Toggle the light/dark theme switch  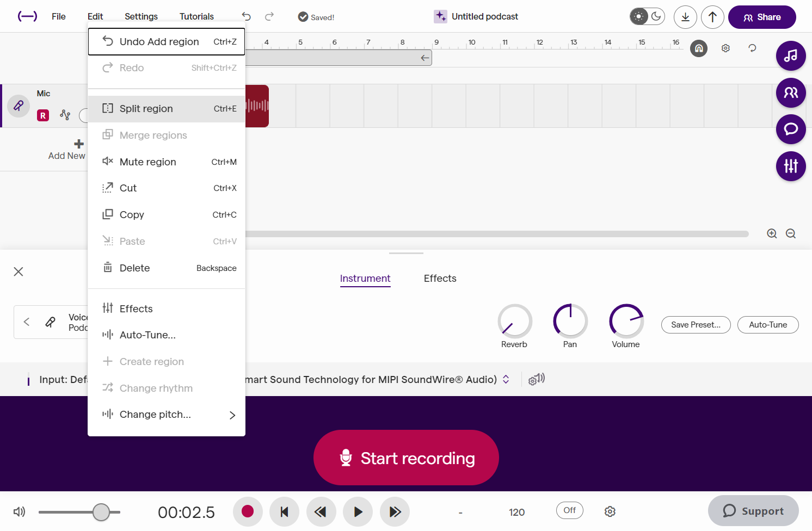click(x=647, y=16)
